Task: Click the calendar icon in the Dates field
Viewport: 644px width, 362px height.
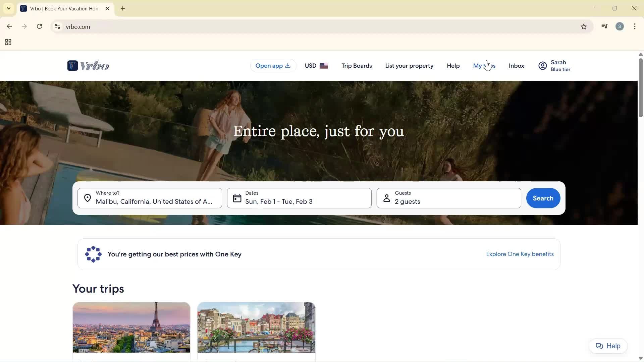Action: (237, 198)
